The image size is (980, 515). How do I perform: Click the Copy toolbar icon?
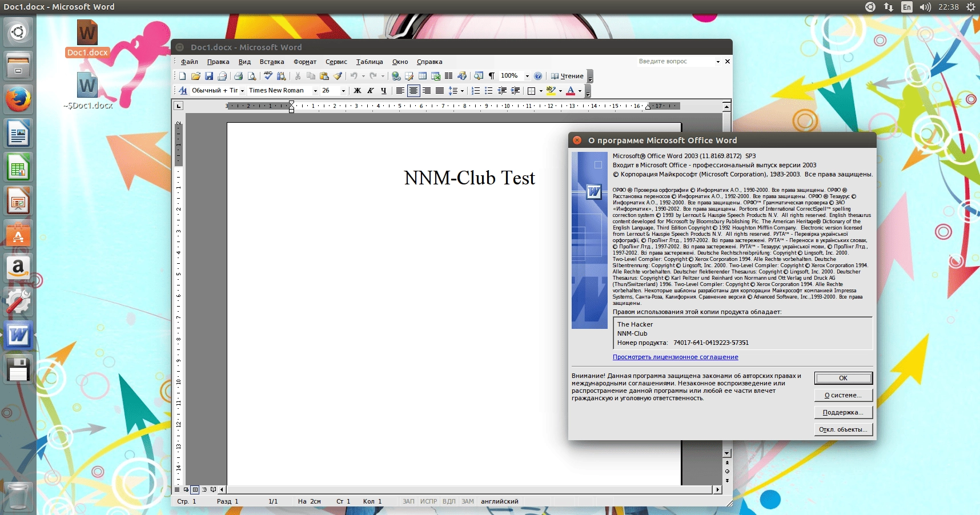[x=311, y=76]
